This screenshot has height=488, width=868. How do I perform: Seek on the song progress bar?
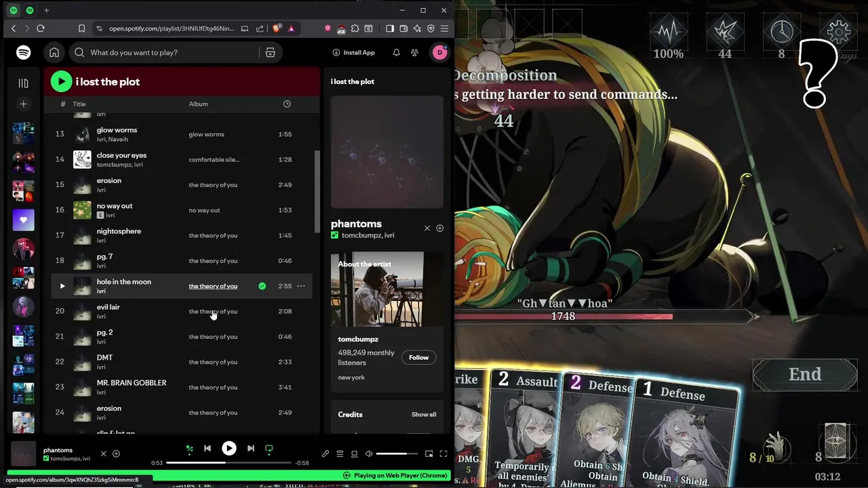pos(229,463)
